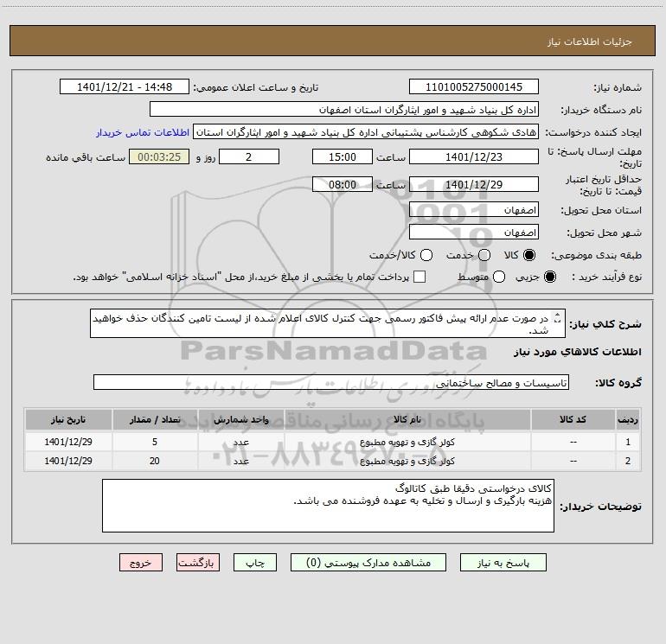Screen dimensions: 666x644
Task: Click the request creator field
Action: (366, 132)
